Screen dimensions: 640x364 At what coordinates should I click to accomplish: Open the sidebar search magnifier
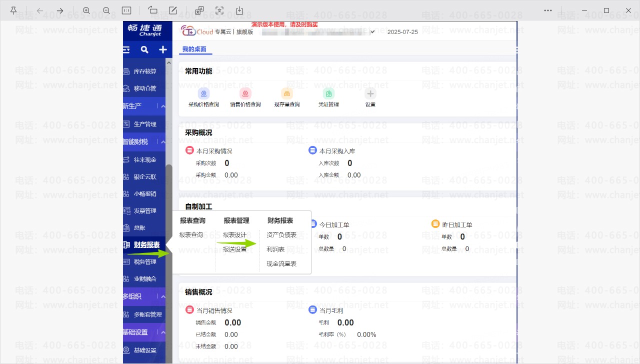click(x=144, y=49)
